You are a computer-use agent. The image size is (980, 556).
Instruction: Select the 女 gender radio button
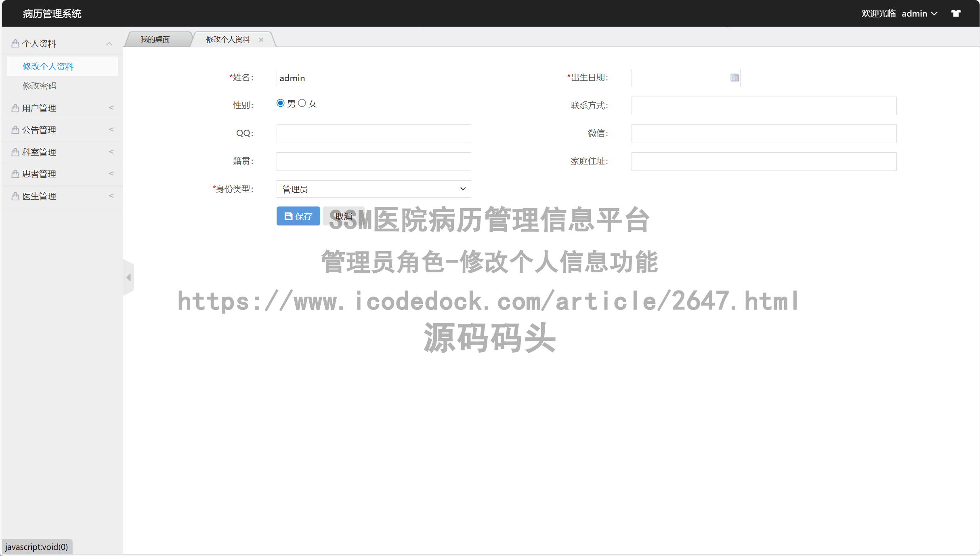tap(302, 103)
